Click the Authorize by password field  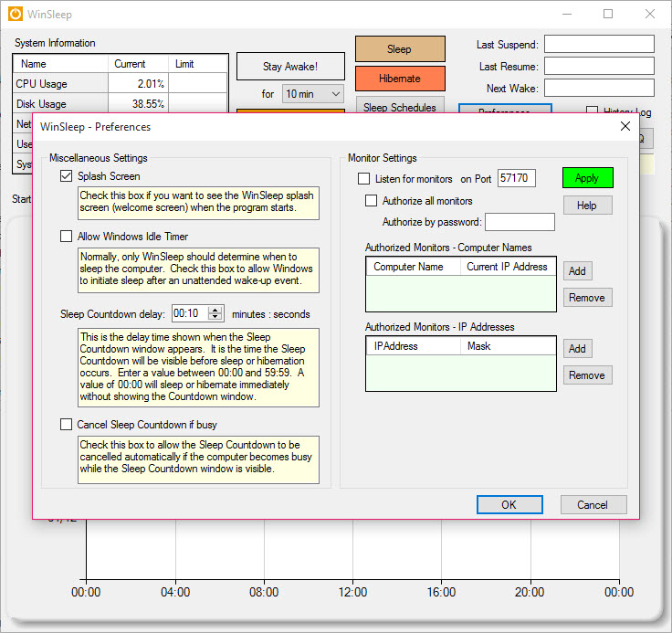[520, 222]
